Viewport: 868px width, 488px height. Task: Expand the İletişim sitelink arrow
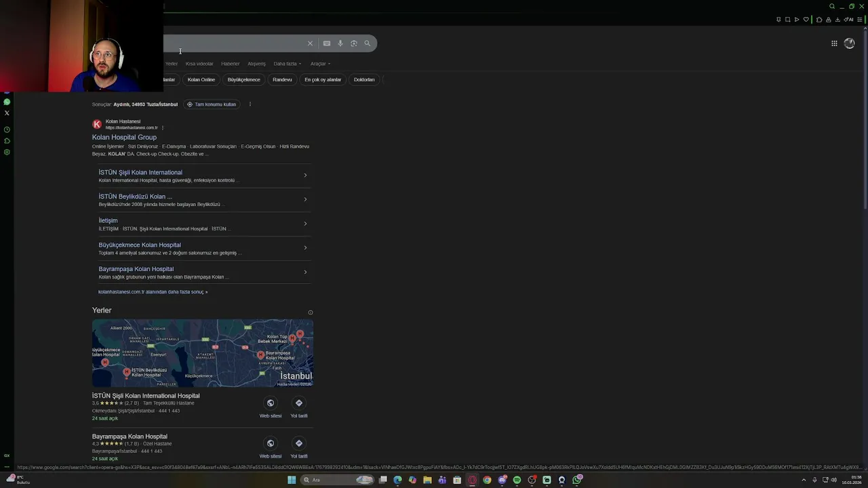(305, 224)
